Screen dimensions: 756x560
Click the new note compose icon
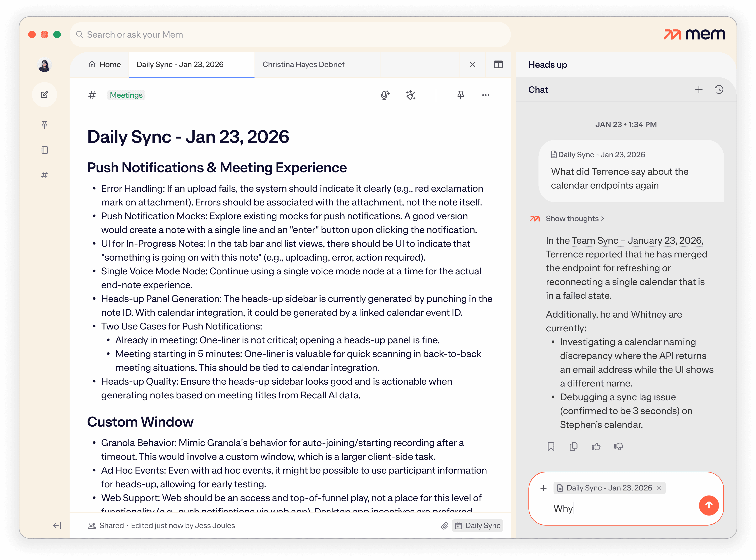[x=45, y=95]
